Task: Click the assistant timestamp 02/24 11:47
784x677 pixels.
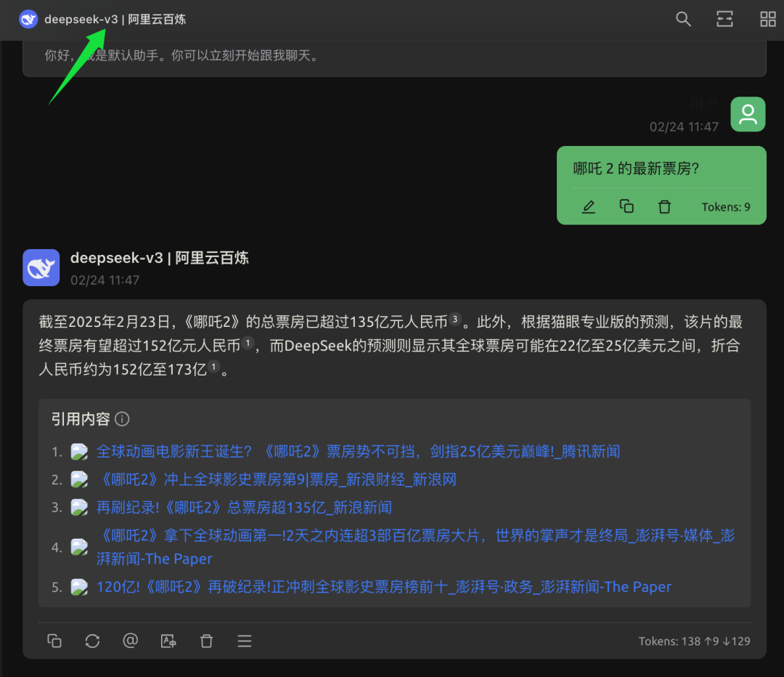Action: point(105,280)
